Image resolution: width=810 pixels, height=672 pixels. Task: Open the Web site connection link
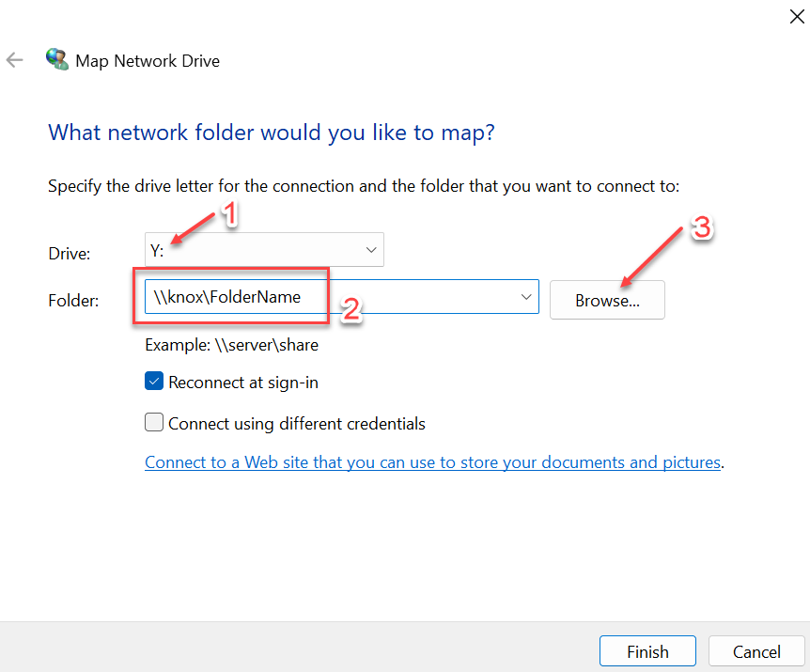click(432, 461)
